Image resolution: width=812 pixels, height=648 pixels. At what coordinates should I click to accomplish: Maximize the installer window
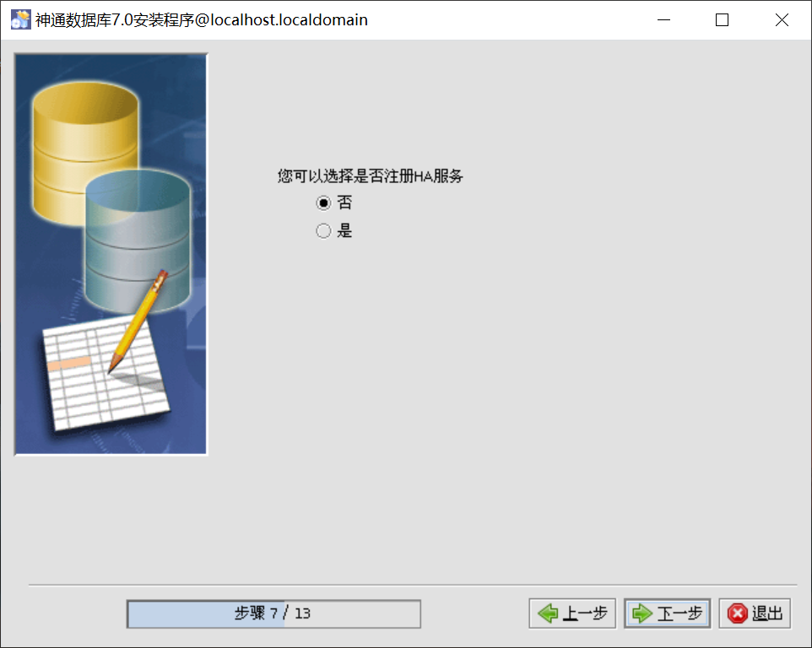[x=722, y=20]
